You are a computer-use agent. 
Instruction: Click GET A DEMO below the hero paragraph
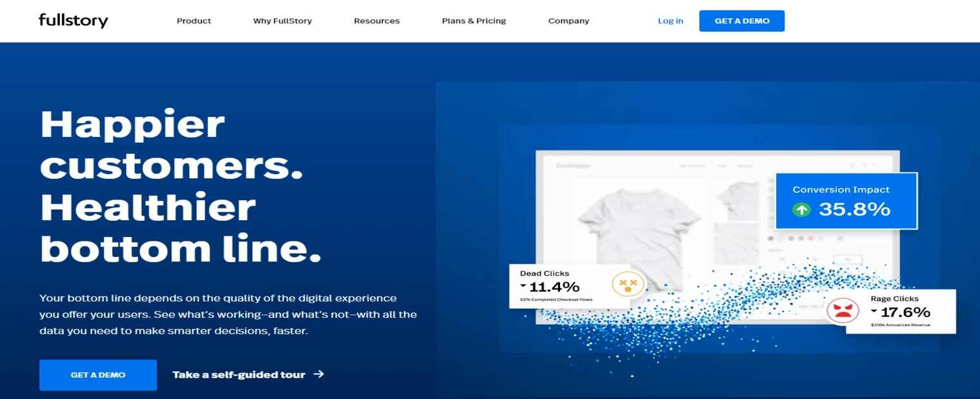[98, 375]
